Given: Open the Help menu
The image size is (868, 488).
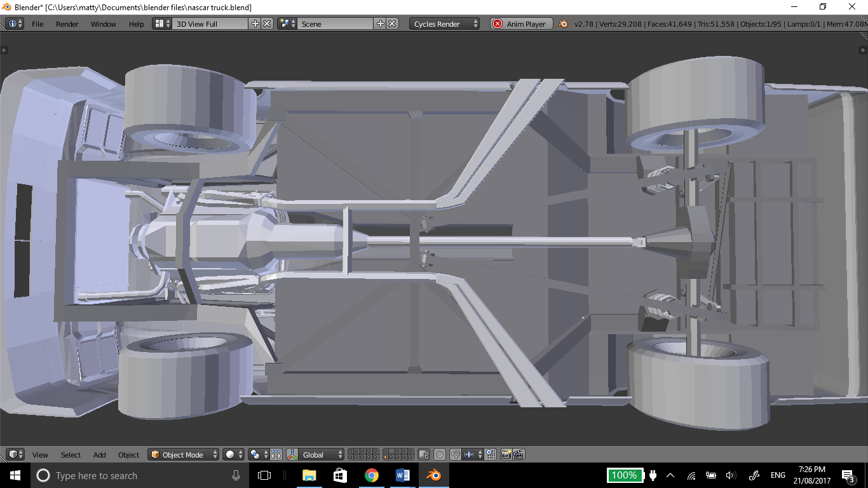Looking at the screenshot, I should coord(137,24).
